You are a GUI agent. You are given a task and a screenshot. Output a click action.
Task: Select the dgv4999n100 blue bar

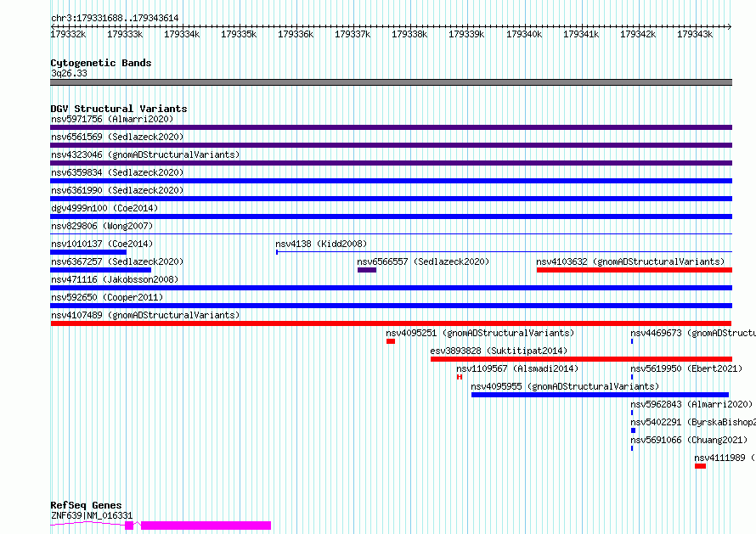click(391, 216)
